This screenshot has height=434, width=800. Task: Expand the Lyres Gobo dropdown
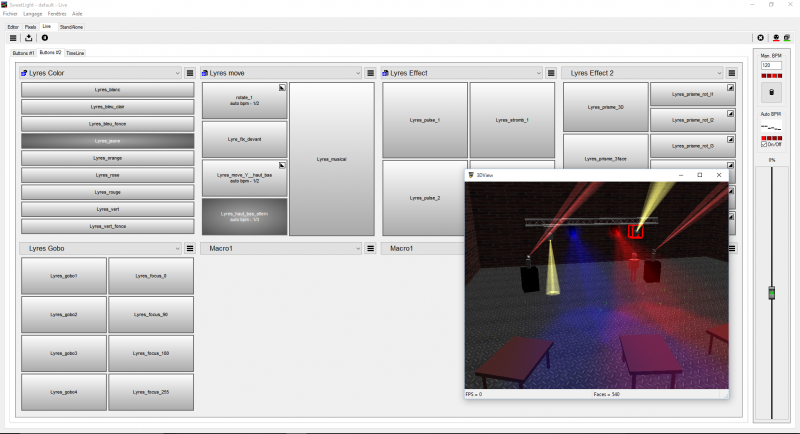point(176,248)
